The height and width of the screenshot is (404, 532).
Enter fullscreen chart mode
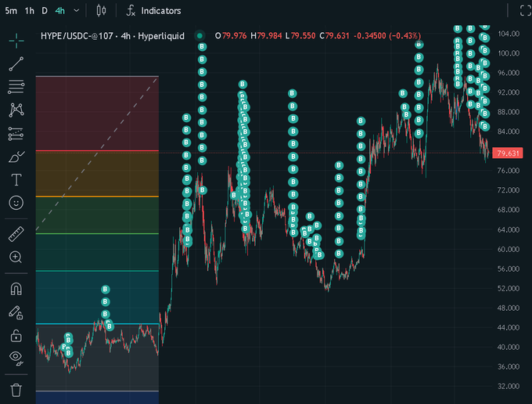coord(525,11)
